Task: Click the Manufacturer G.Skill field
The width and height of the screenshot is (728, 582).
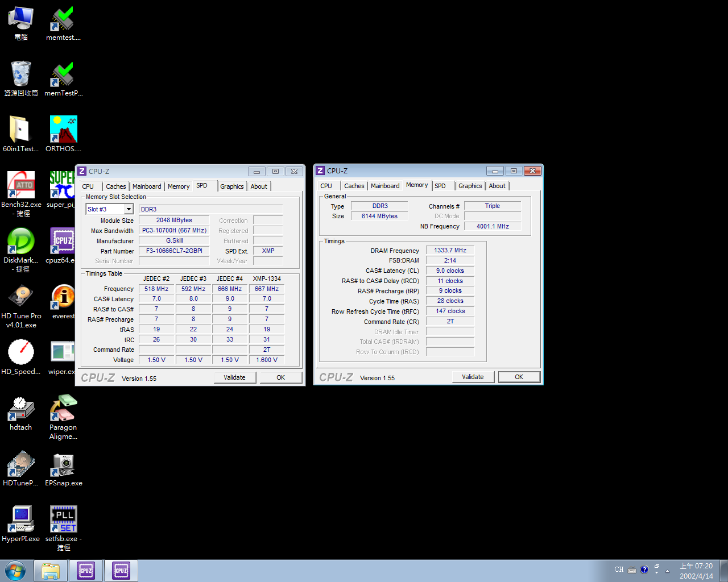Action: (174, 240)
